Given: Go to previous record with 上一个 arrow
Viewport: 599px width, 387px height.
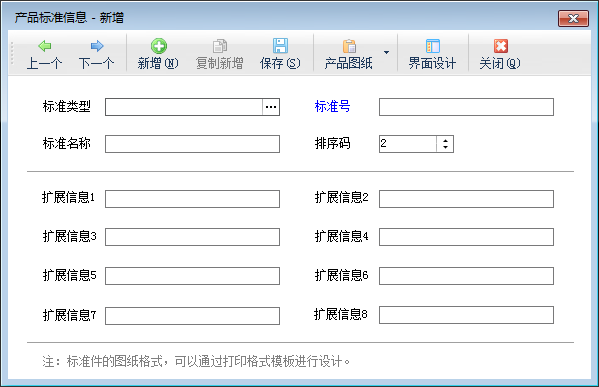Looking at the screenshot, I should point(45,46).
